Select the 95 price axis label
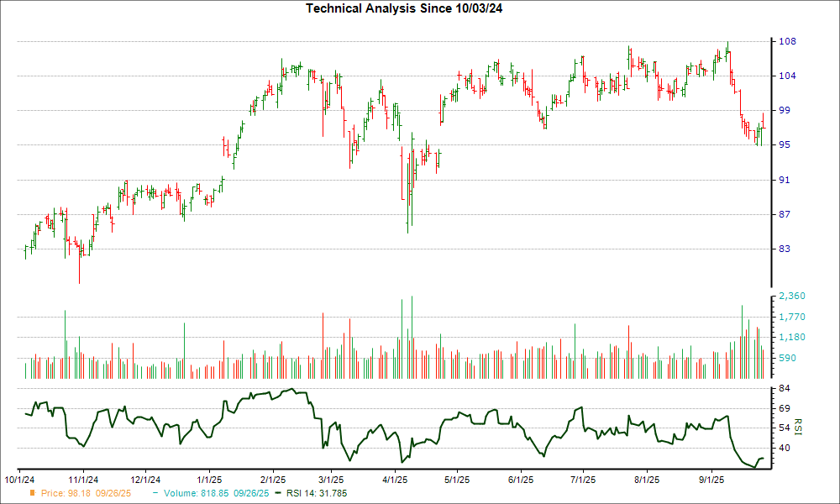840x504 pixels. [x=787, y=145]
